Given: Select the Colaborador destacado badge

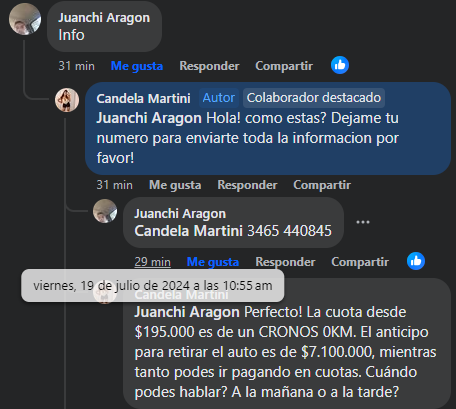Looking at the screenshot, I should tap(314, 98).
